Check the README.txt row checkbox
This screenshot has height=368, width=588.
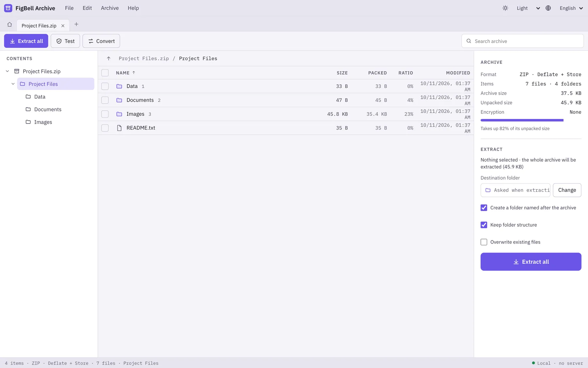105,128
